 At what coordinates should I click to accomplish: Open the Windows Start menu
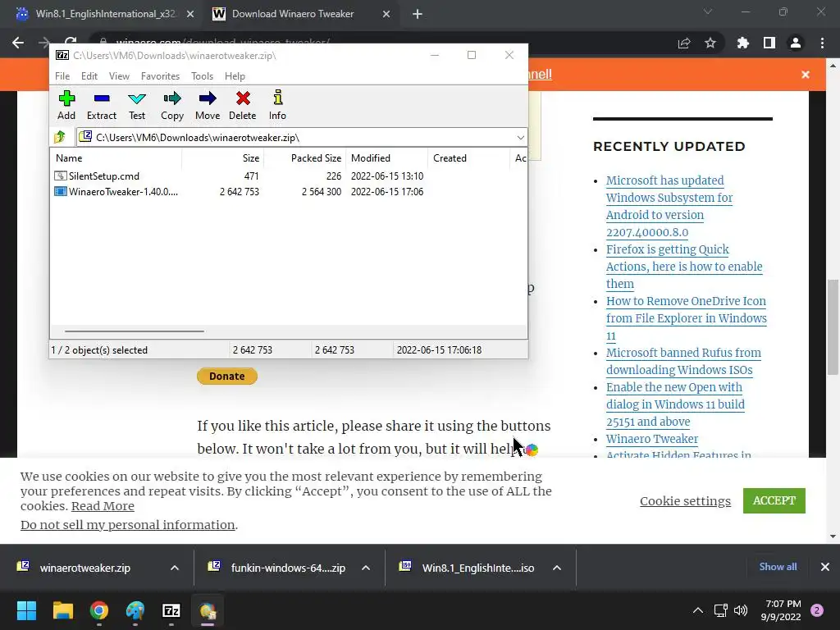26,610
